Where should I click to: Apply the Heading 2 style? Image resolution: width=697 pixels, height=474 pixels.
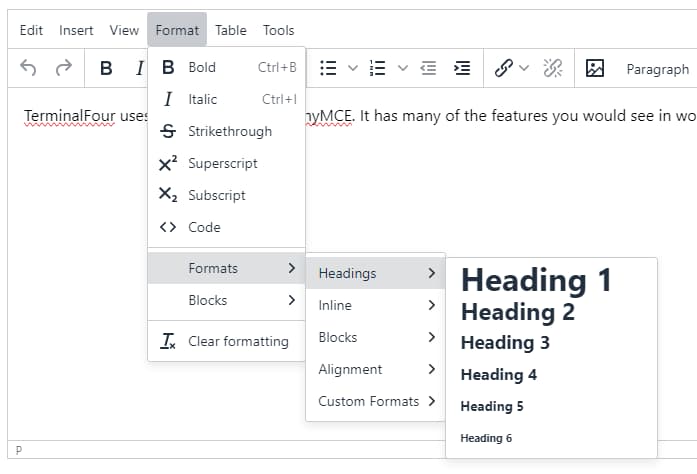pos(517,312)
